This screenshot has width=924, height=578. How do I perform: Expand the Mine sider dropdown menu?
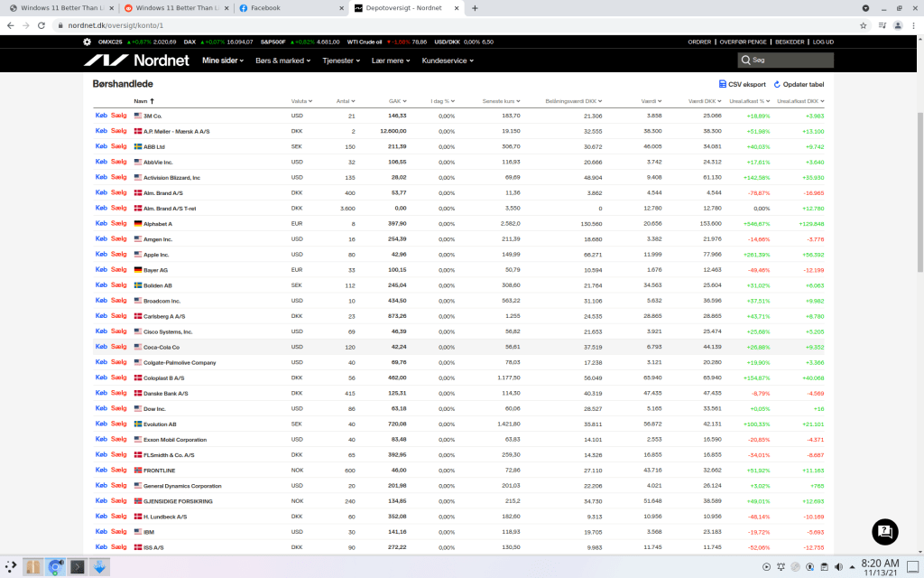(x=224, y=61)
